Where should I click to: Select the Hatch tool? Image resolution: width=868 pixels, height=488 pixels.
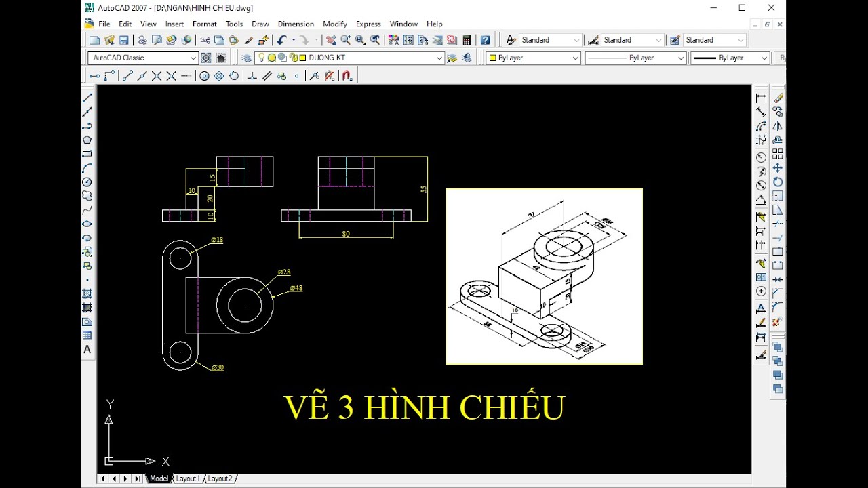pos(87,294)
